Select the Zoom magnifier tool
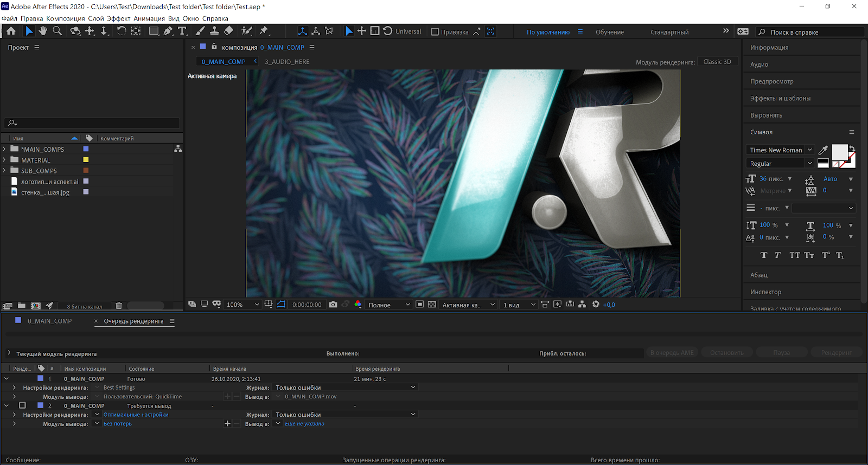 [x=57, y=31]
